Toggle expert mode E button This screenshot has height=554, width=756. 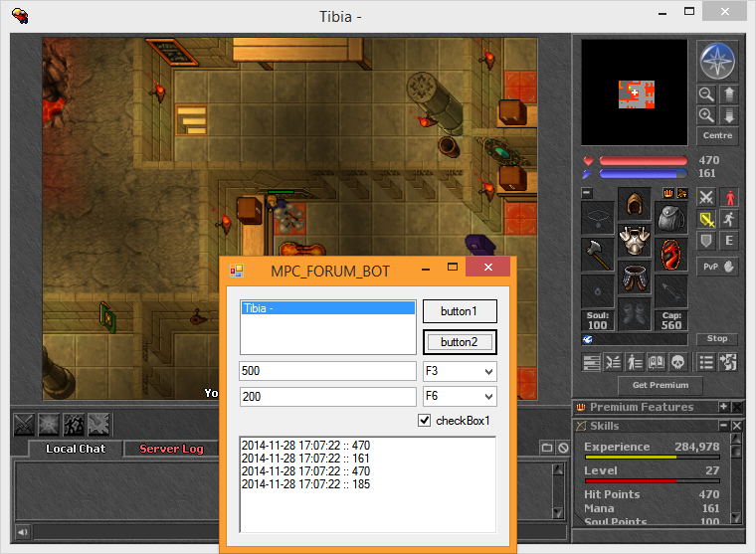(x=729, y=241)
